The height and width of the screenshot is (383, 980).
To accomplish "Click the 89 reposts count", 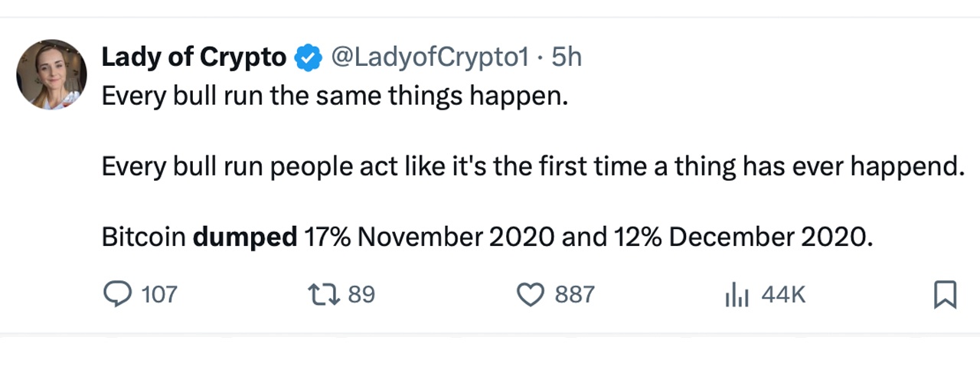I will 361,294.
